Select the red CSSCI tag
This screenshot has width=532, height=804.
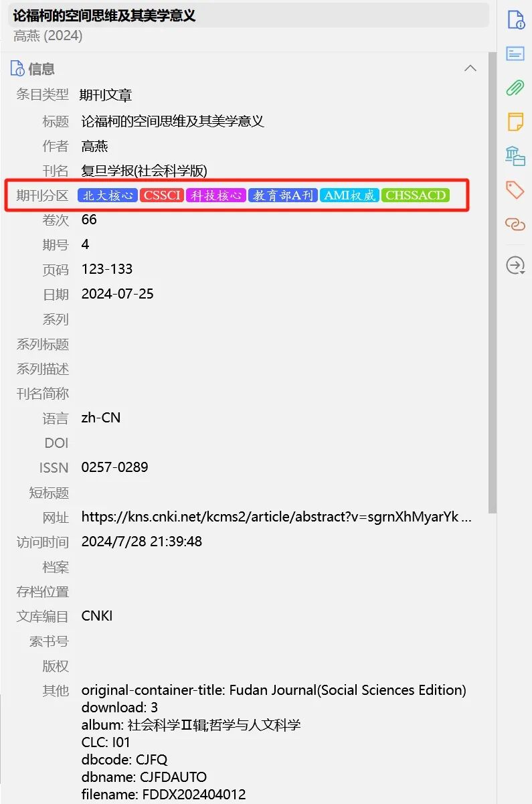pyautogui.click(x=162, y=195)
